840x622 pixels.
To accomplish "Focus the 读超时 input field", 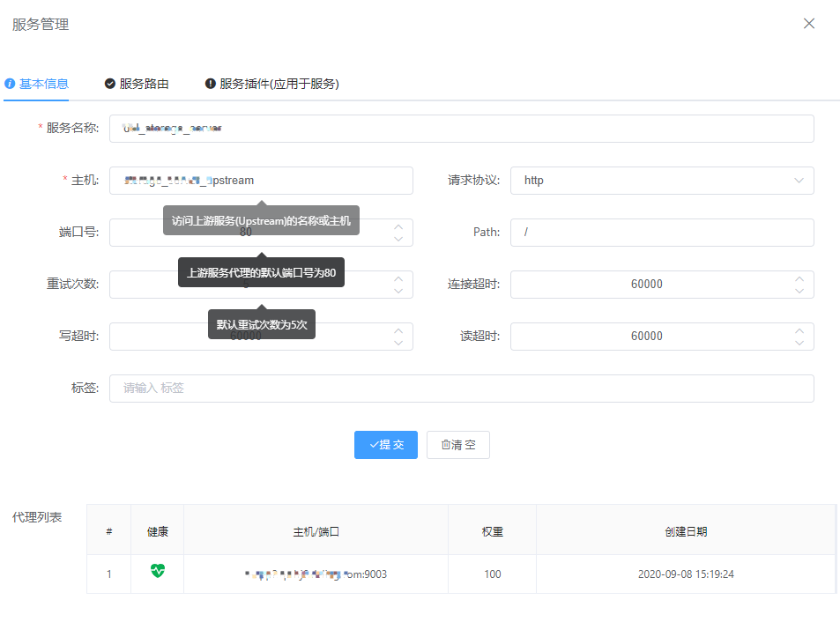I will [x=662, y=337].
